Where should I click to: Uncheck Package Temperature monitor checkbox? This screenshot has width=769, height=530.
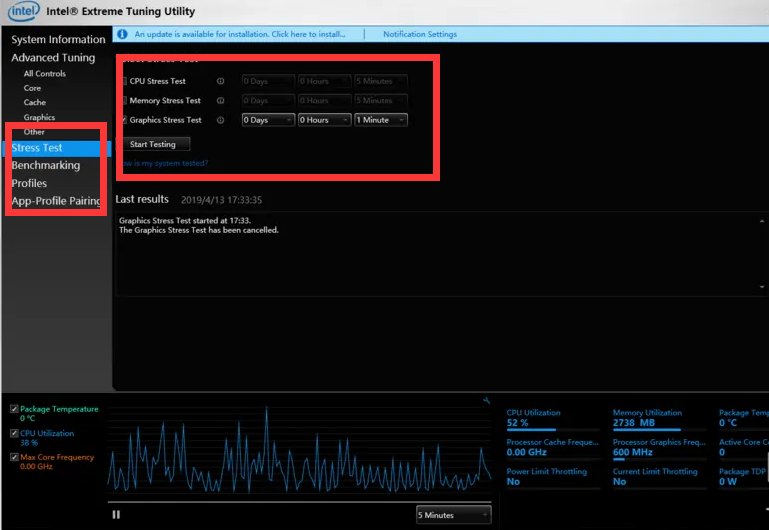(x=14, y=409)
